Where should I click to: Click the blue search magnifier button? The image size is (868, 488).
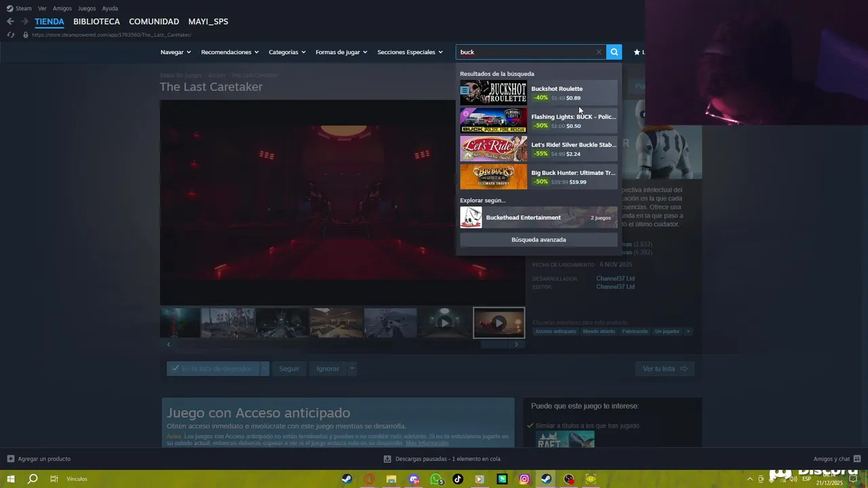point(614,52)
